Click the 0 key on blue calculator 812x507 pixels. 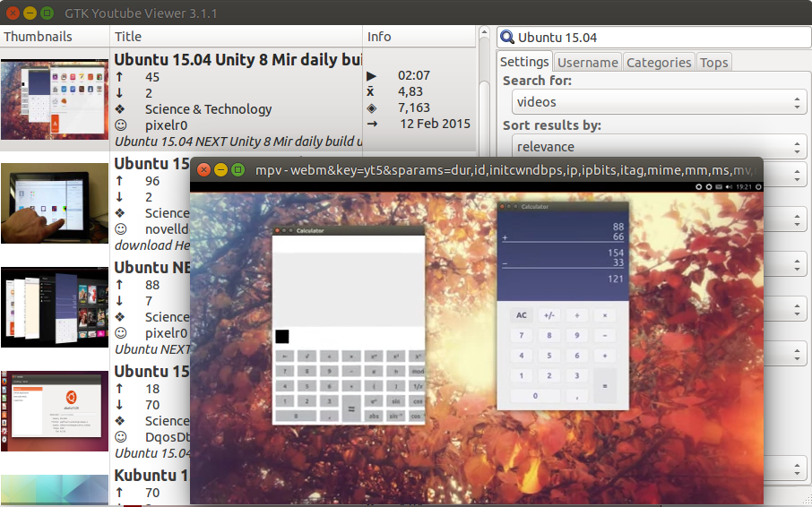(x=535, y=396)
